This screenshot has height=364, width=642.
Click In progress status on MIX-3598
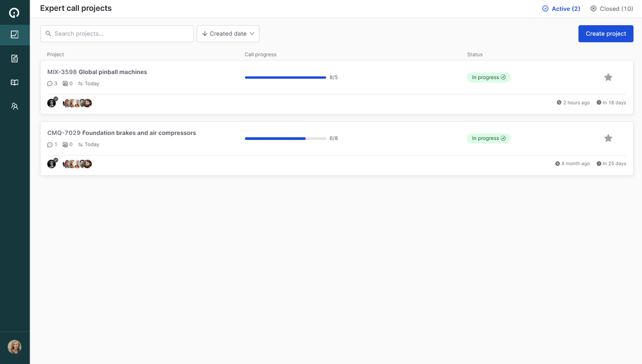(489, 78)
